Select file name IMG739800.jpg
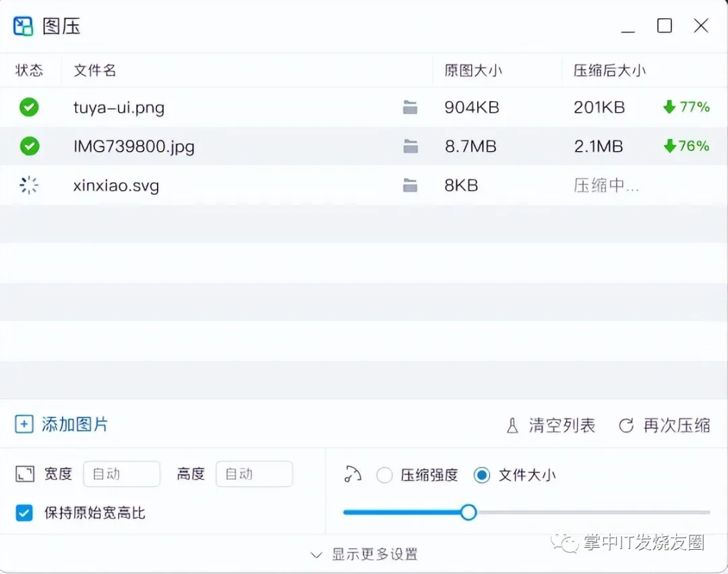 click(x=133, y=147)
